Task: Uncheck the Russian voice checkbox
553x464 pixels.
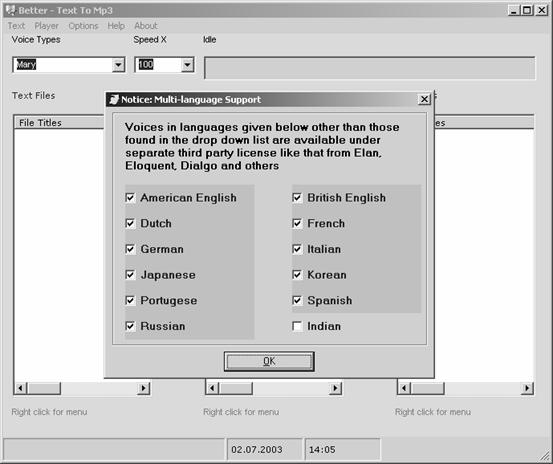Action: [x=130, y=326]
